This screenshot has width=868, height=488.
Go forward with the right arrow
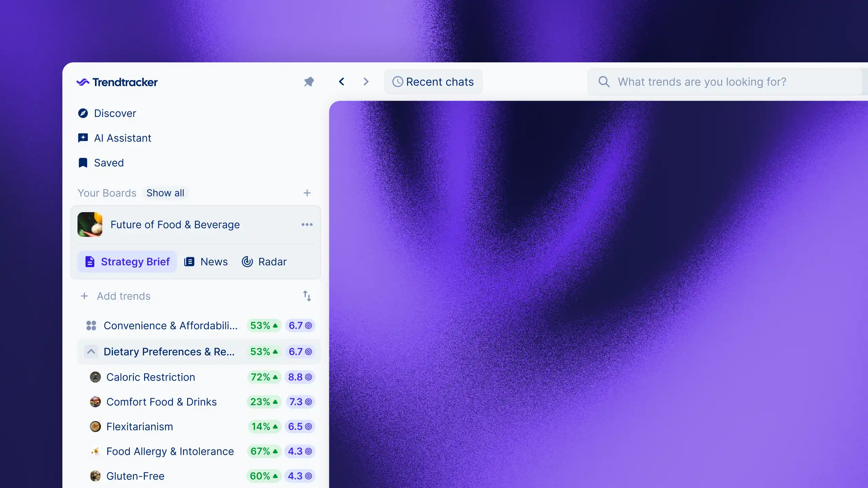click(x=366, y=82)
